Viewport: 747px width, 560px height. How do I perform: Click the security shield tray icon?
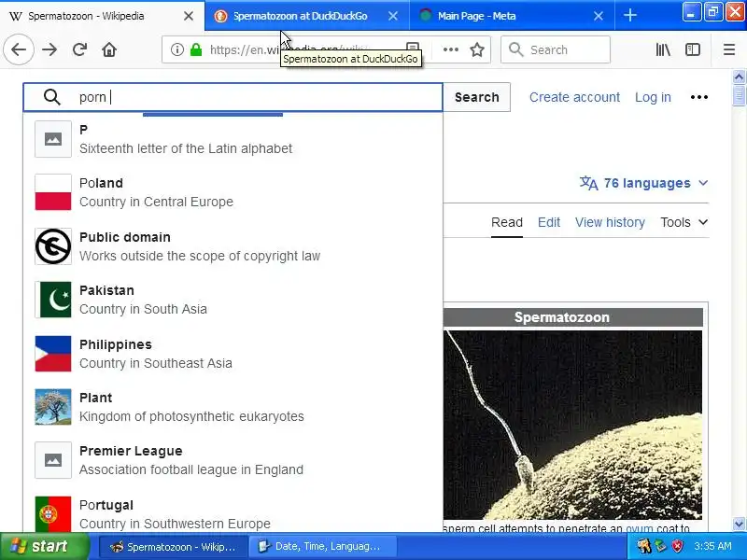pyautogui.click(x=677, y=546)
